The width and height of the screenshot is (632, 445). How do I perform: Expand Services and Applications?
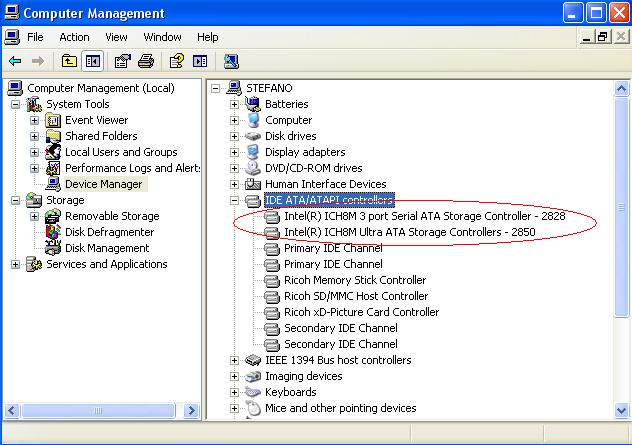point(15,264)
